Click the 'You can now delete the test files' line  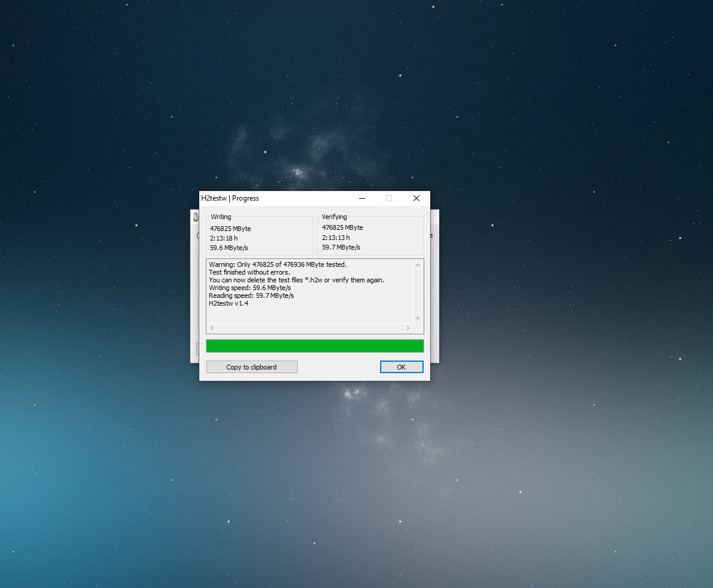tap(297, 280)
